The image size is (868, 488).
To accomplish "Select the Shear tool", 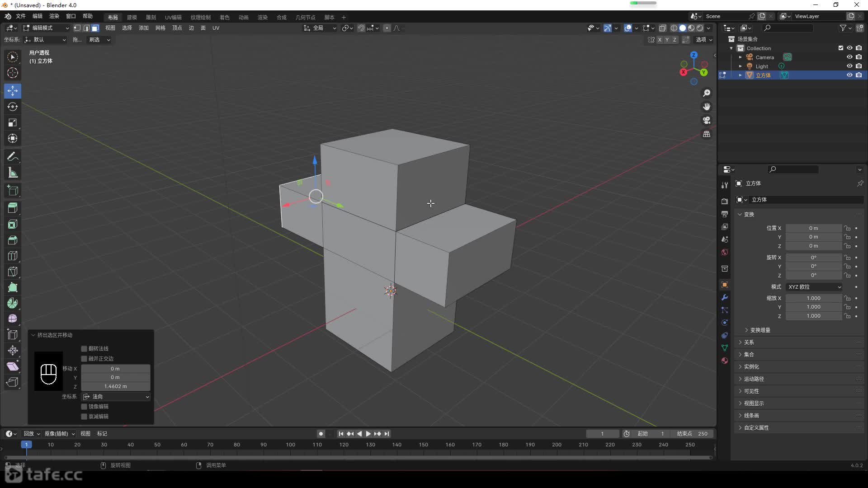I will click(x=13, y=366).
